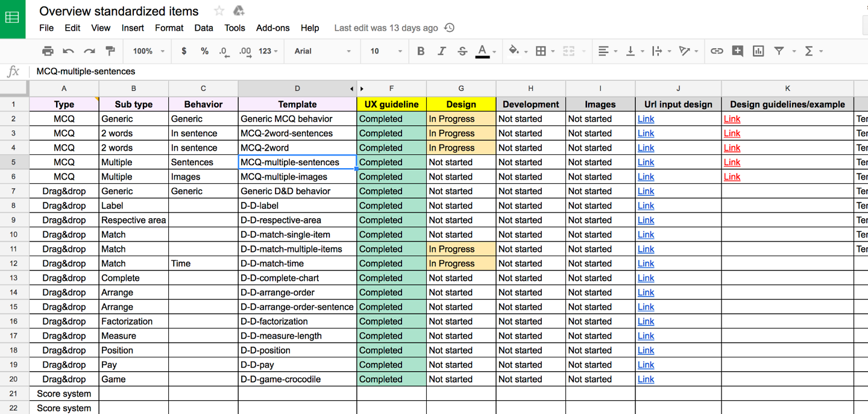Open the red Link in row 5
The image size is (868, 414).
[732, 163]
